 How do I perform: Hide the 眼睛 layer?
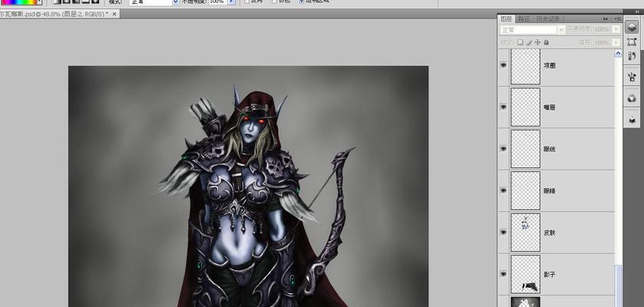point(503,190)
